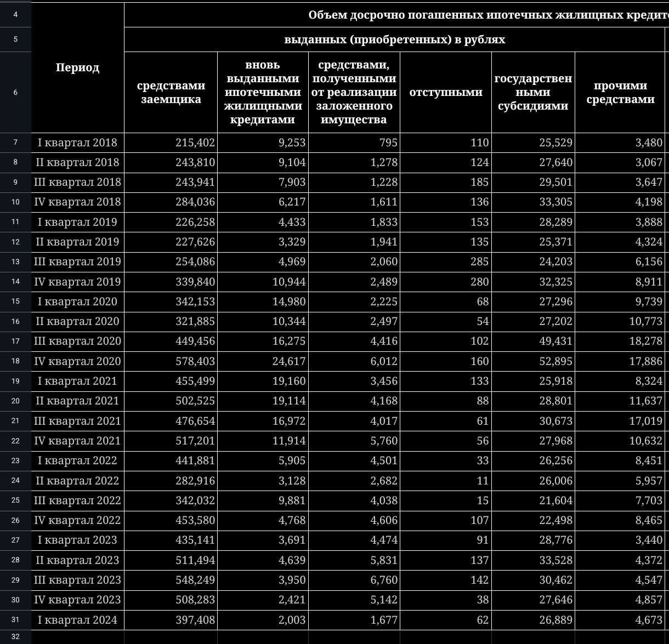Viewport: 669px width, 644px height.
Task: Click the value 578,403
Action: click(171, 361)
